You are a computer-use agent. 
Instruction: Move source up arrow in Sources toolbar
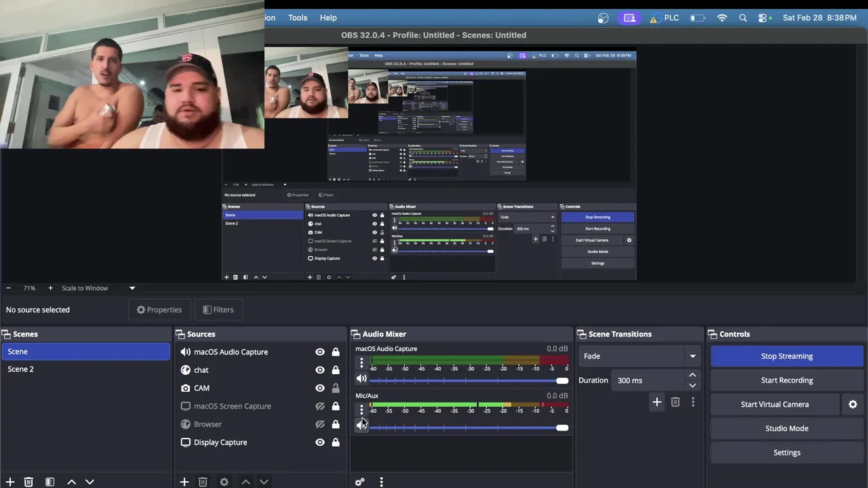tap(245, 482)
